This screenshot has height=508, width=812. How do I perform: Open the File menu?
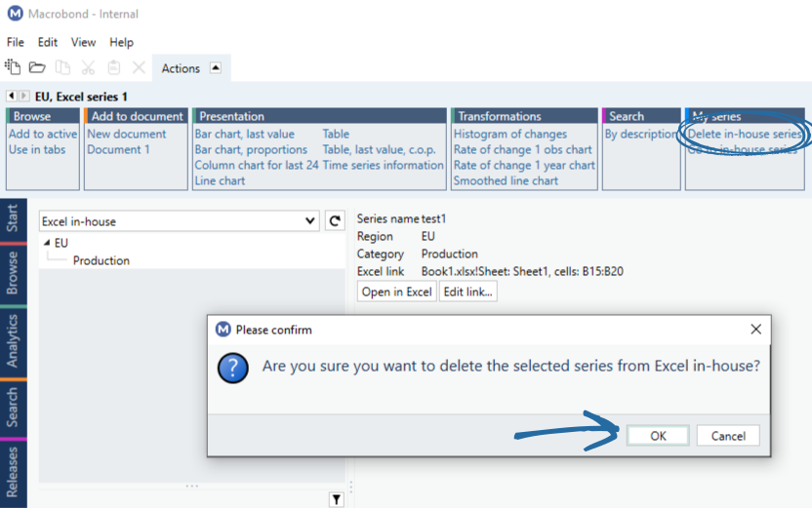16,42
